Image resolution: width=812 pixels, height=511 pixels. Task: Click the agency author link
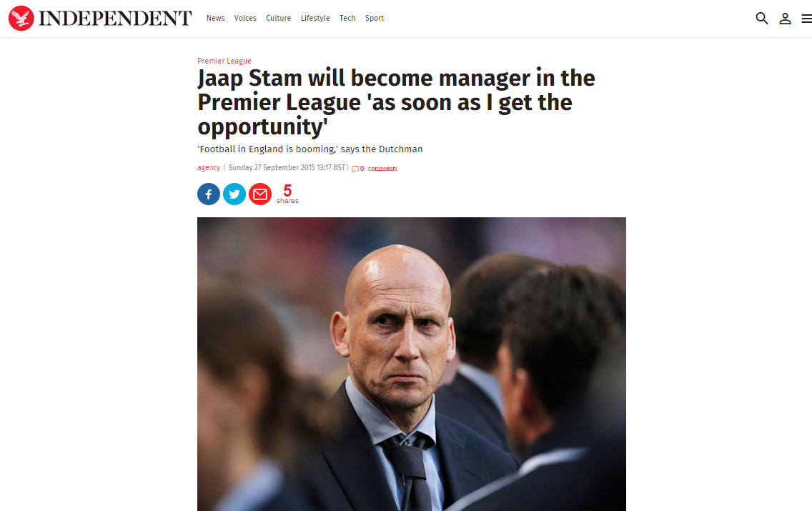pyautogui.click(x=209, y=168)
